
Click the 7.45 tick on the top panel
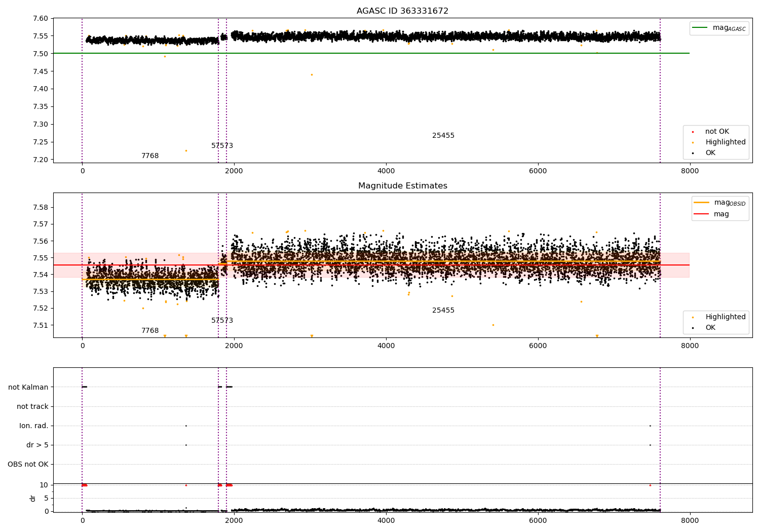tap(41, 71)
